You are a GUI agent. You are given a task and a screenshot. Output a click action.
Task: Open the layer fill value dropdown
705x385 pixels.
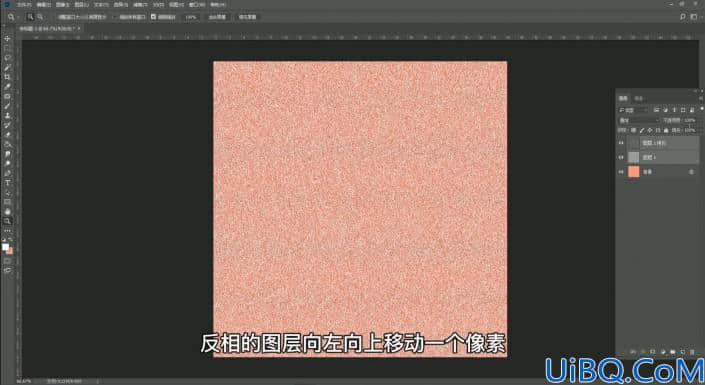click(690, 130)
